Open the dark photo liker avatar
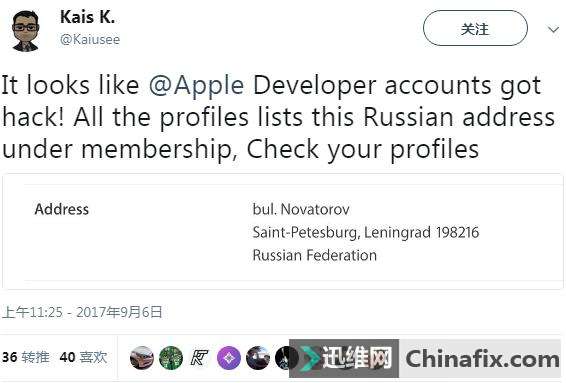566x383 pixels. click(258, 358)
